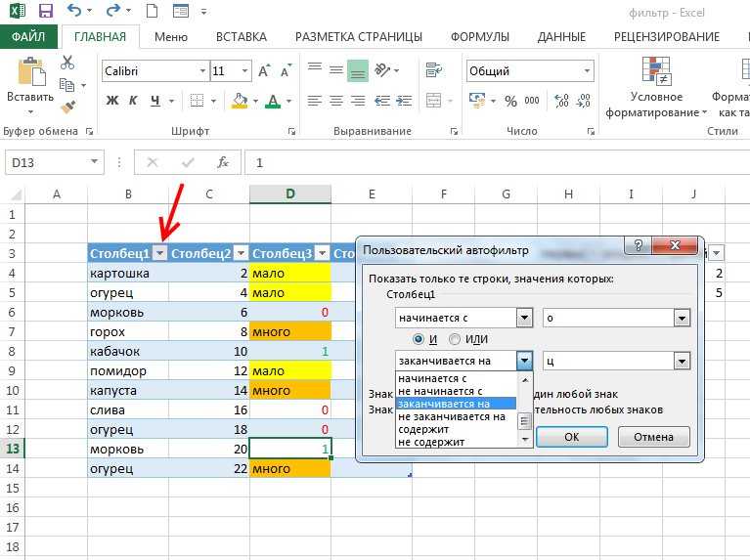Enable wrap text icon
Viewport: 750px width, 560px height.
click(434, 70)
